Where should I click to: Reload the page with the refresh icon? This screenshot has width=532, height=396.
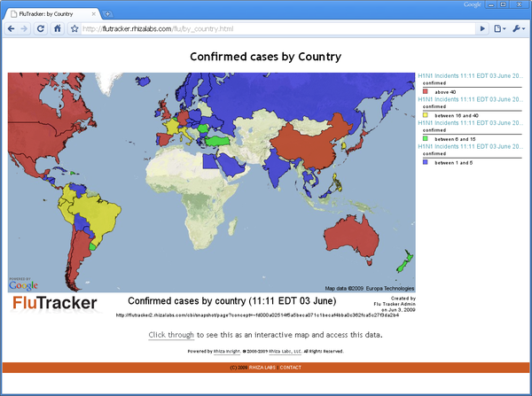[41, 29]
